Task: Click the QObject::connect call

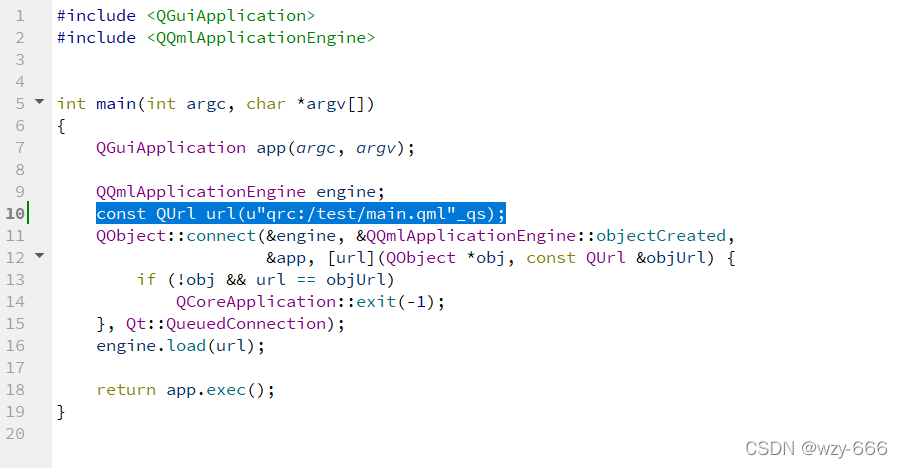Action: point(176,236)
